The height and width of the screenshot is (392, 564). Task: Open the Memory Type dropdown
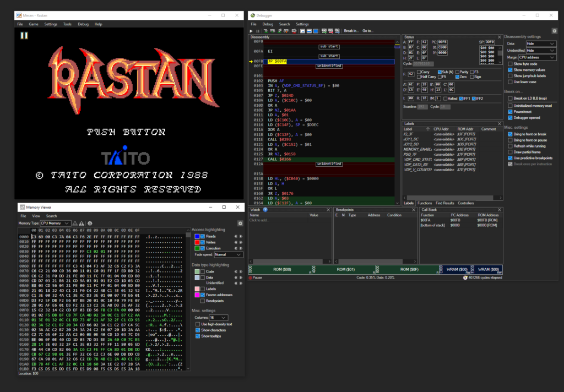click(55, 224)
